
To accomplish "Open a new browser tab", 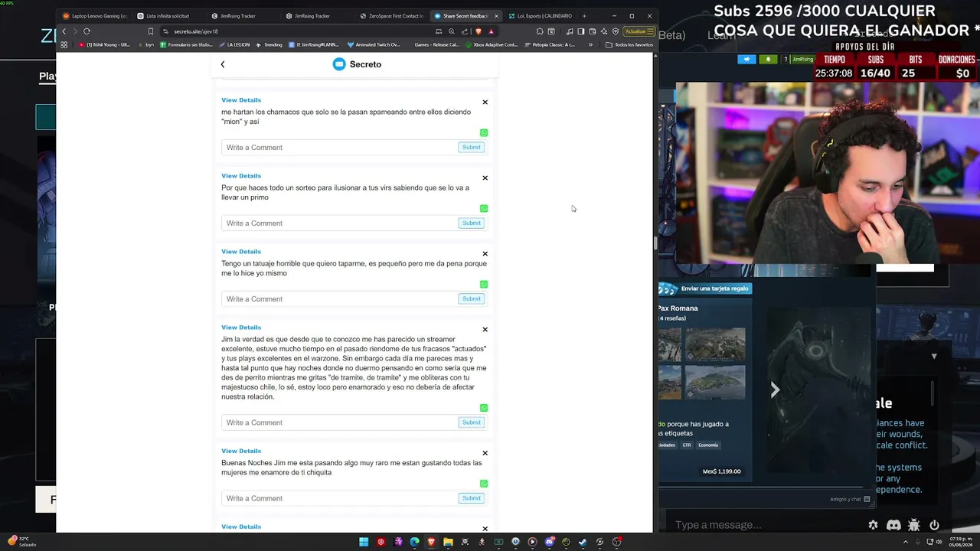I will tap(584, 16).
